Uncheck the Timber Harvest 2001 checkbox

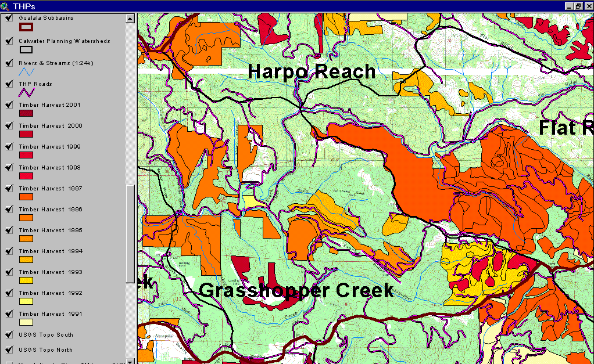point(9,104)
